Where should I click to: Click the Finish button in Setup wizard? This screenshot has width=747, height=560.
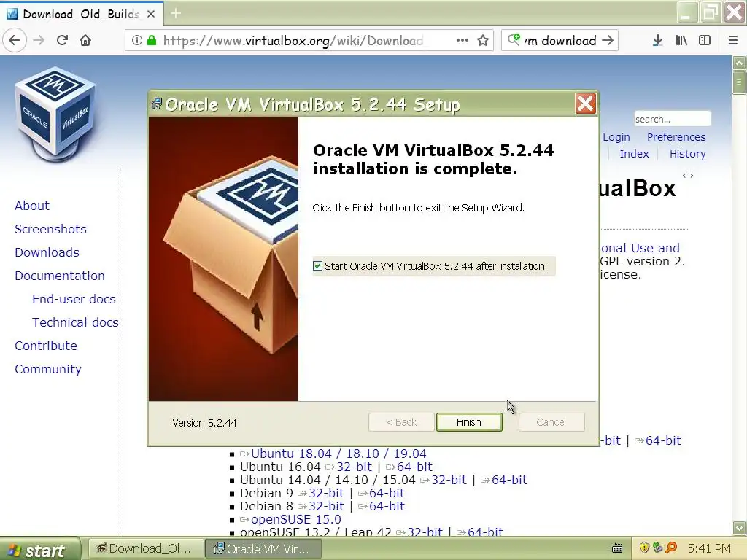click(469, 422)
